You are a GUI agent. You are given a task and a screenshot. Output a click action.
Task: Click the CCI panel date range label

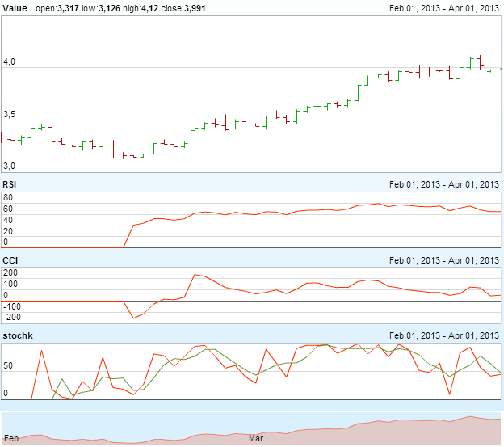pos(444,260)
